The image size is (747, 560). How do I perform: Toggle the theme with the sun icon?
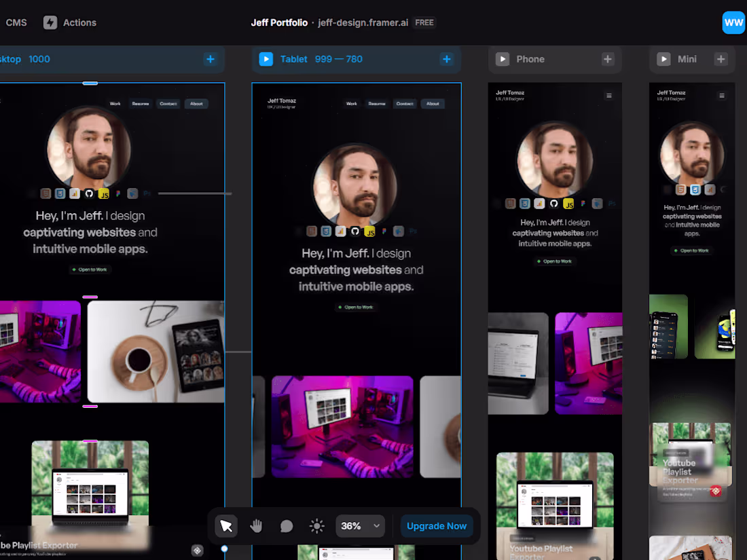click(316, 525)
